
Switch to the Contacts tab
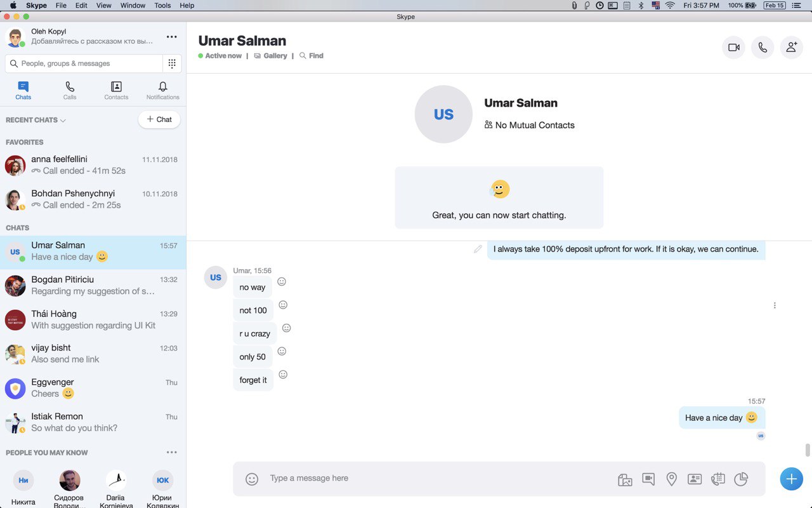(x=116, y=91)
